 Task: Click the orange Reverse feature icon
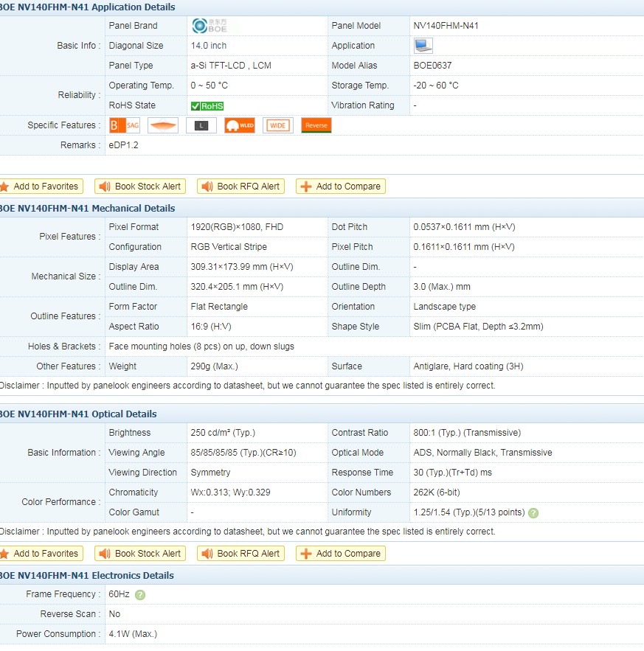coord(316,125)
